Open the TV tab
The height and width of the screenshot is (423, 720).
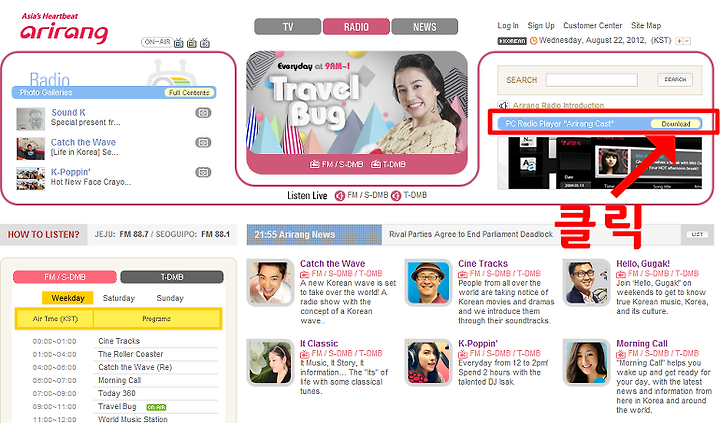point(287,27)
